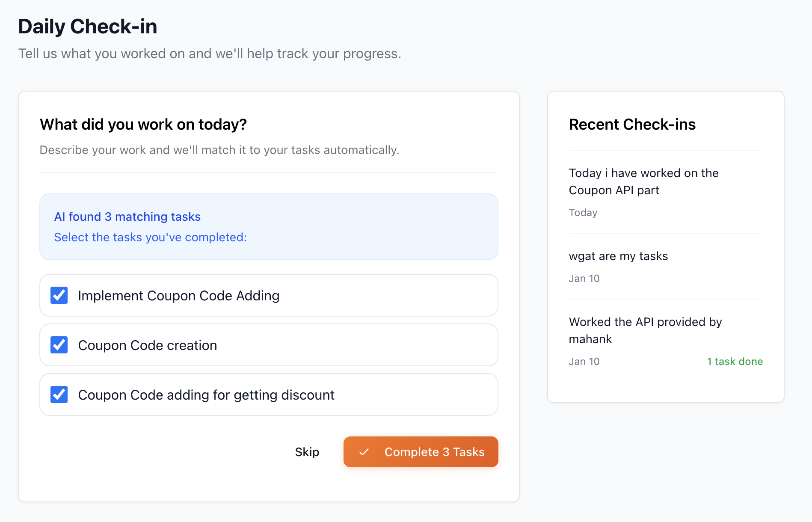The image size is (812, 522).
Task: Toggle the Coupon Code creation checkbox
Action: tap(59, 345)
